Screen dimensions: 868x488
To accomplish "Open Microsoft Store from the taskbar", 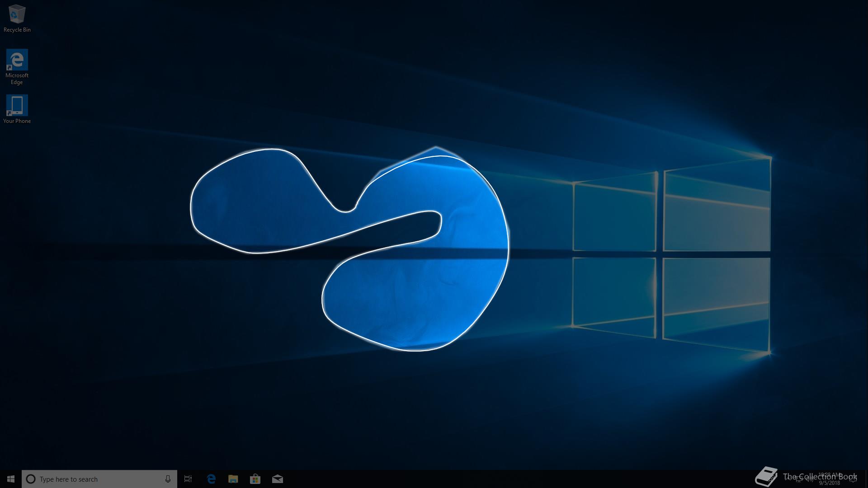I will [x=255, y=479].
